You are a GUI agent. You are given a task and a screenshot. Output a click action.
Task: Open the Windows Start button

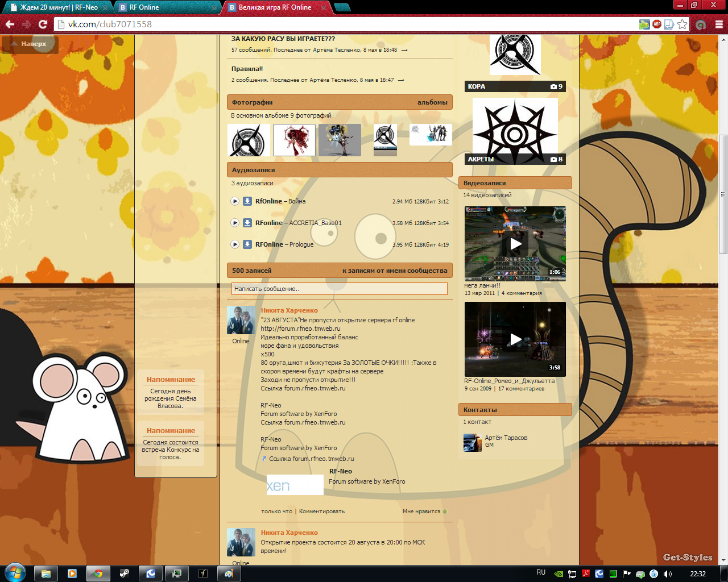pos(15,573)
